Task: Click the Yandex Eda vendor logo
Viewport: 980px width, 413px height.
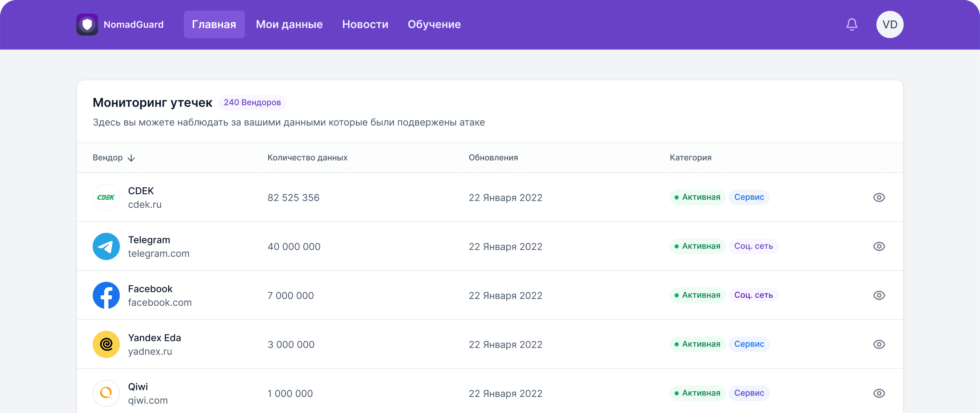Action: tap(106, 344)
